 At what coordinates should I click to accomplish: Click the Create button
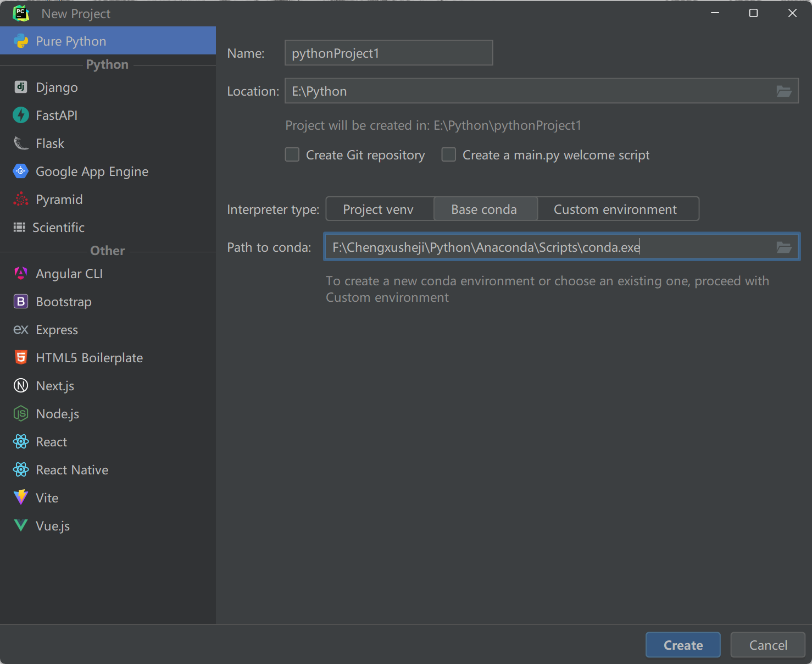tap(683, 645)
